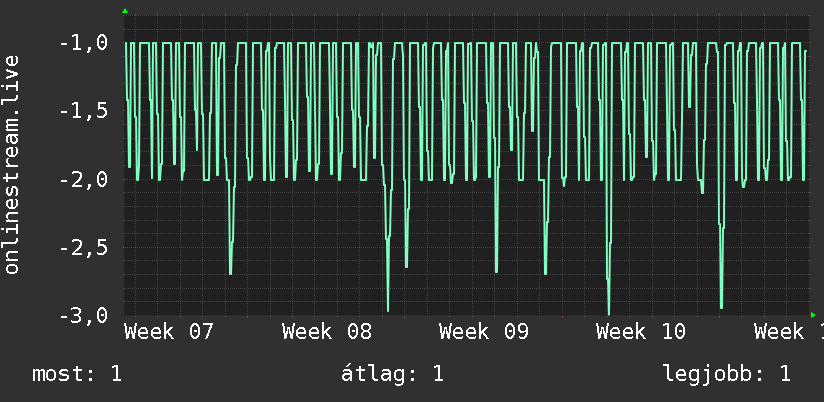Select the Week 09 axis label
Image resolution: width=824 pixels, height=402 pixels.
484,332
